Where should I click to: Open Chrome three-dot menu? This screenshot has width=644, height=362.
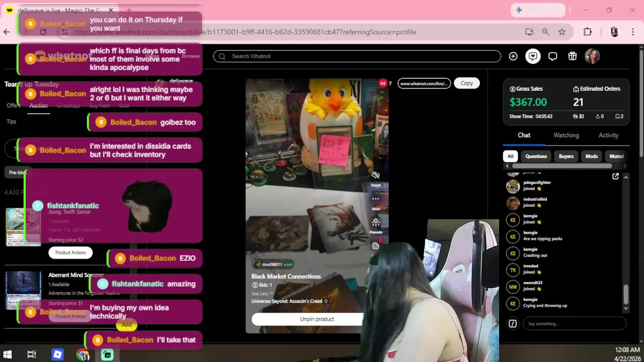[632, 32]
